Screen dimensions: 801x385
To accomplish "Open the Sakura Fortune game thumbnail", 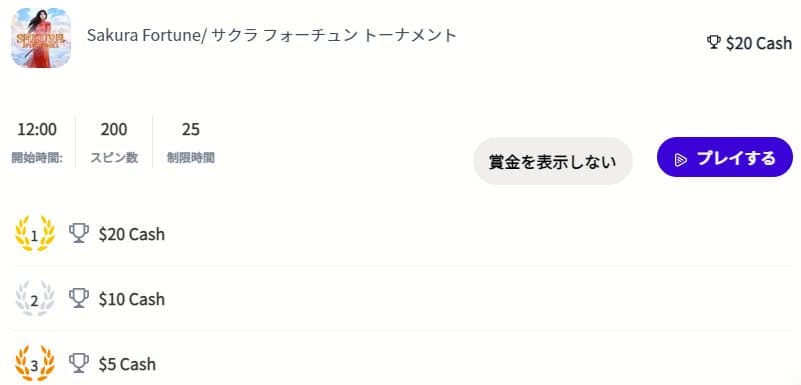I will 41,38.
